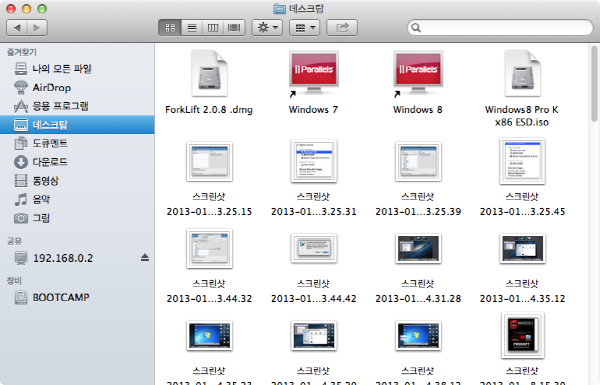Viewport: 600px width, 385px height.
Task: Open 도큐멘트 folder in sidebar
Action: [x=77, y=144]
